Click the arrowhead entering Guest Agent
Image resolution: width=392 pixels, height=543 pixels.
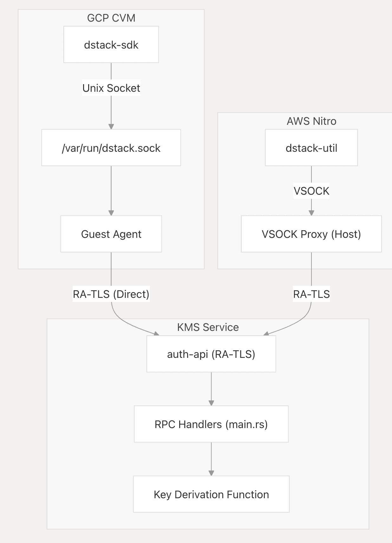click(111, 213)
